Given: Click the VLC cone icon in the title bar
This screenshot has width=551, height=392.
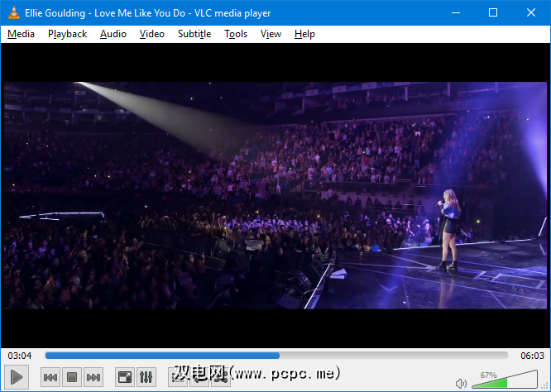Looking at the screenshot, I should 14,13.
